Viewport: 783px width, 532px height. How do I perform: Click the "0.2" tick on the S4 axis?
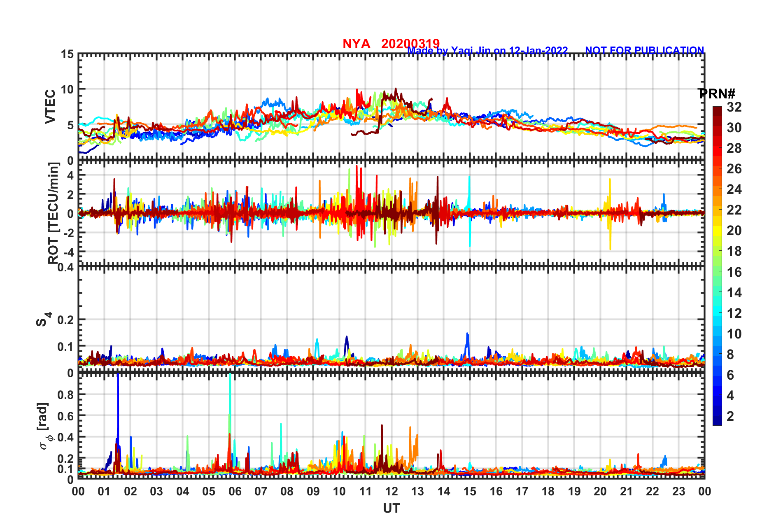pos(66,320)
